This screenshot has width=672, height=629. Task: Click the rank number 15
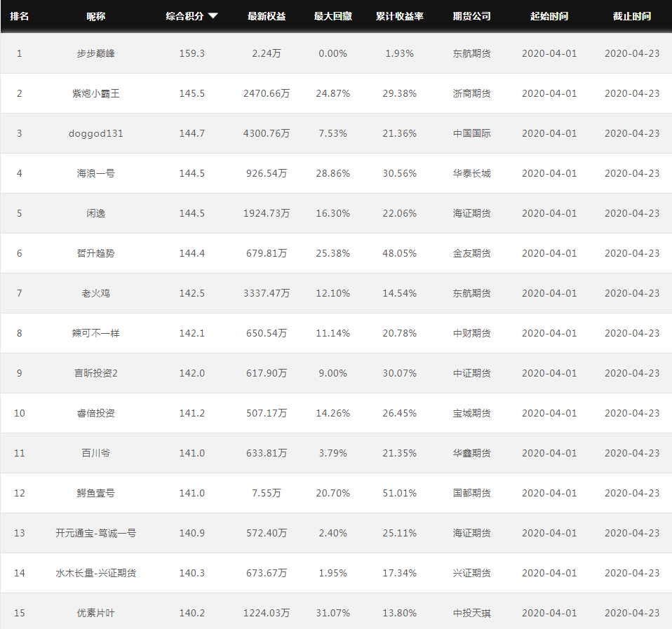[19, 613]
